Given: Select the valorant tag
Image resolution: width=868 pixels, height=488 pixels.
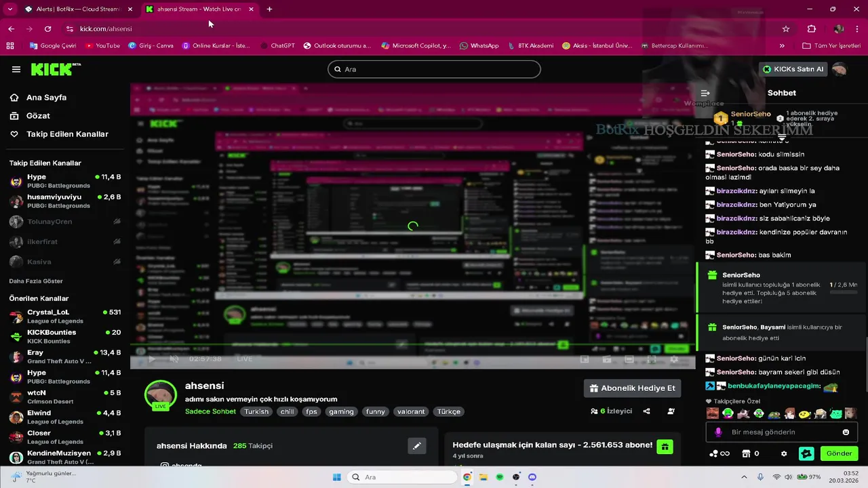Looking at the screenshot, I should coord(411,411).
